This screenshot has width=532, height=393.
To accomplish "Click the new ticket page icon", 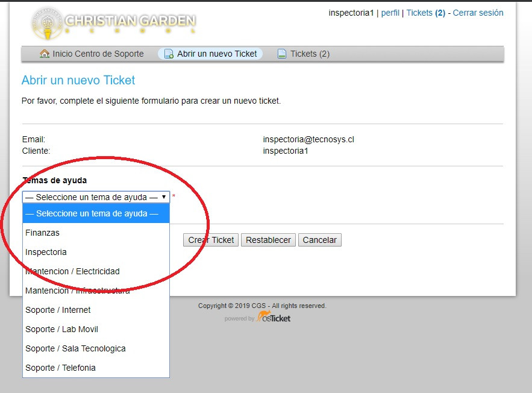I will 169,54.
